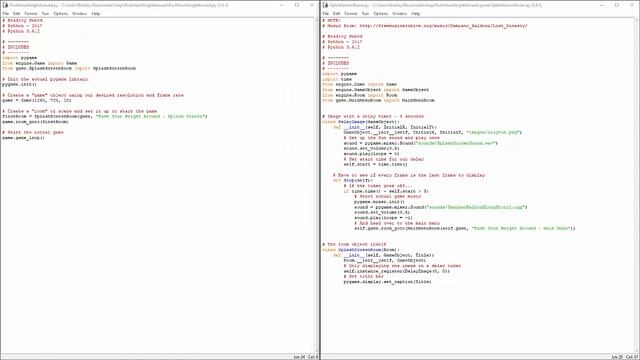Click '# The room object itself' comment
640x360 pixels.
pos(354,244)
